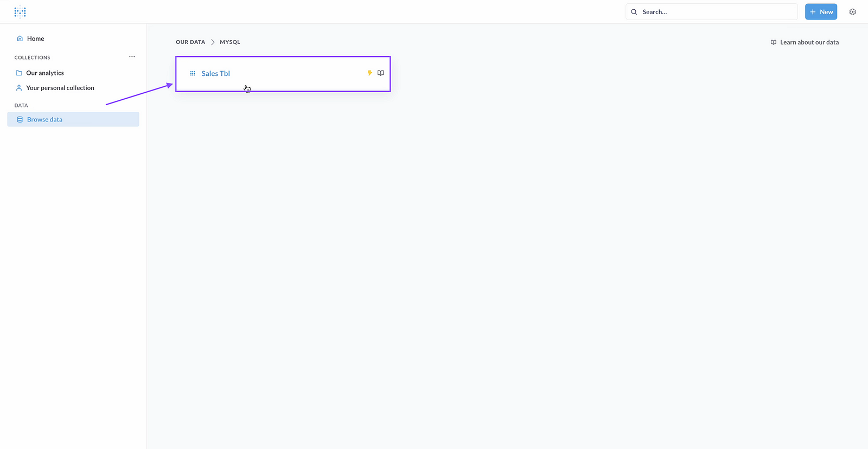
Task: Open Your personal collection
Action: tap(60, 88)
